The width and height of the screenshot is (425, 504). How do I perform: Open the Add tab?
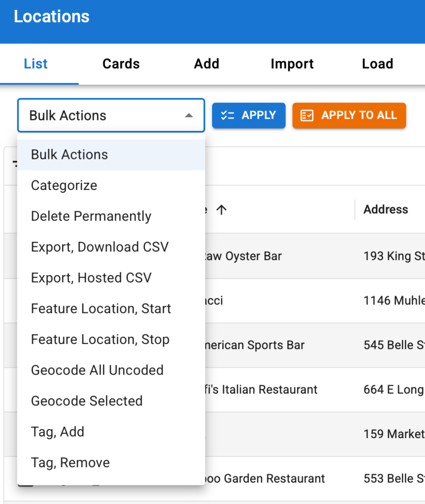207,64
